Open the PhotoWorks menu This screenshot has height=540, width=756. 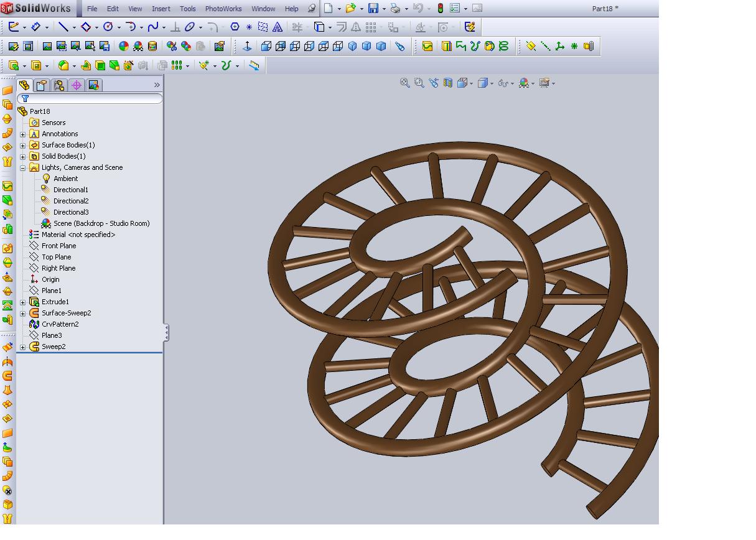pos(223,9)
